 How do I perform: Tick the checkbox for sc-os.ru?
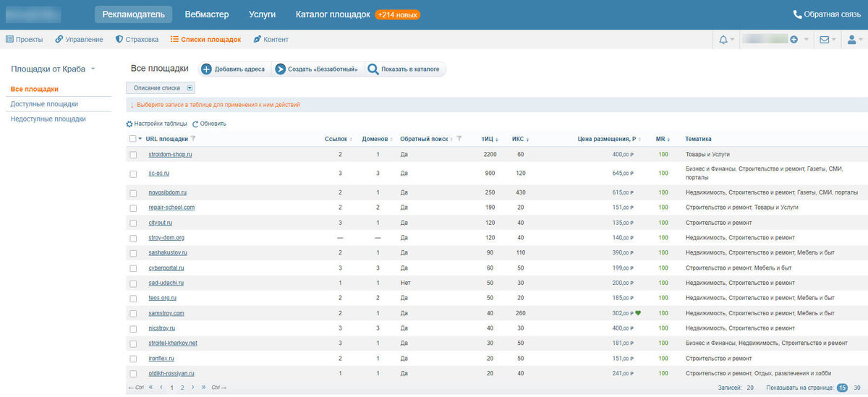[133, 174]
